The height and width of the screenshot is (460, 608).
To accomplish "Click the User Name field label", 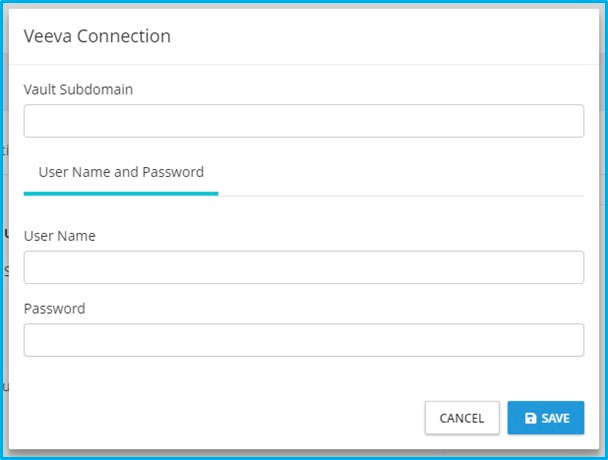I will click(x=60, y=236).
